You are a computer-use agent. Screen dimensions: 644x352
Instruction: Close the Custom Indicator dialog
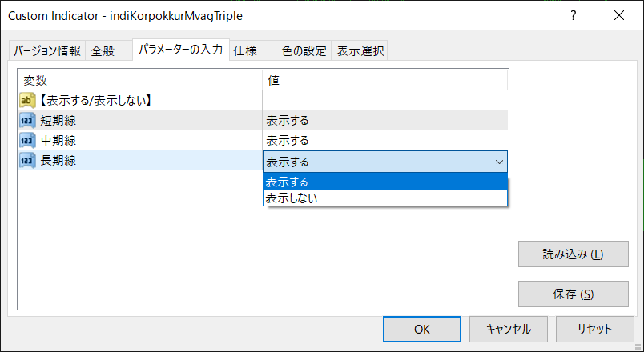click(x=618, y=16)
